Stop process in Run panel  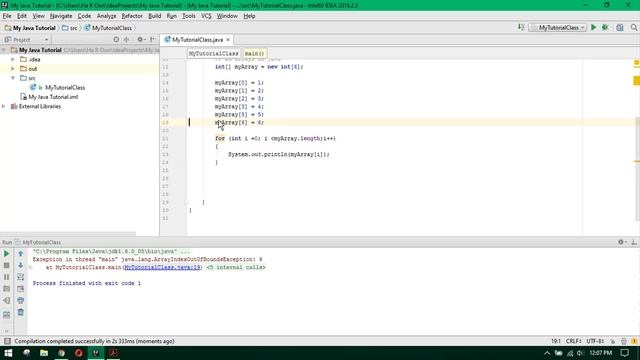[x=7, y=265]
